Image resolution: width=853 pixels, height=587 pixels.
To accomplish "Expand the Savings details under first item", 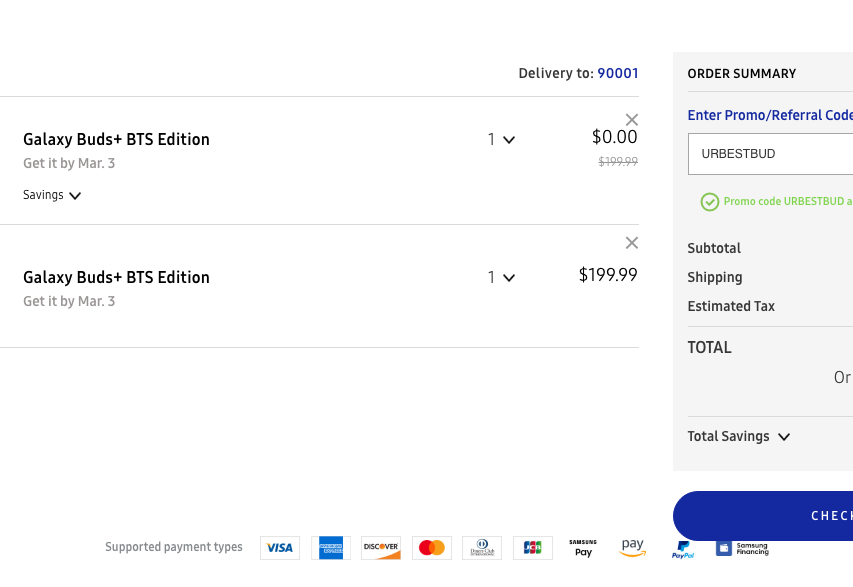I will pos(52,196).
